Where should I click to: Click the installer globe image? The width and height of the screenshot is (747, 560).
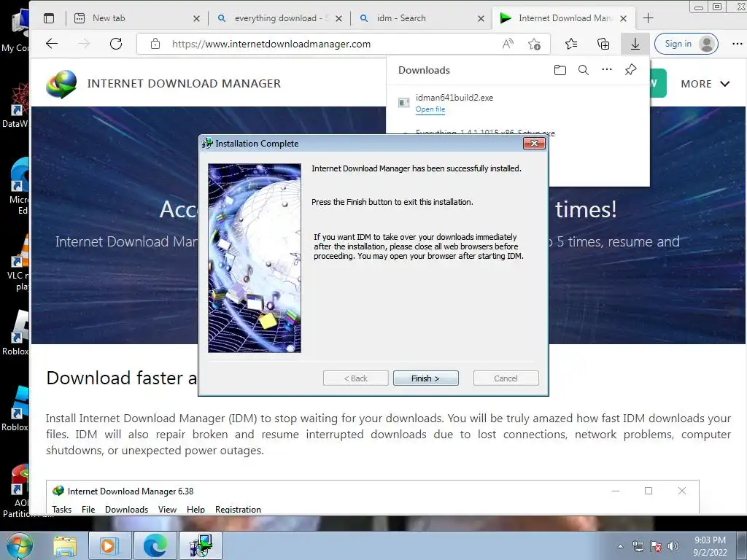tap(255, 257)
